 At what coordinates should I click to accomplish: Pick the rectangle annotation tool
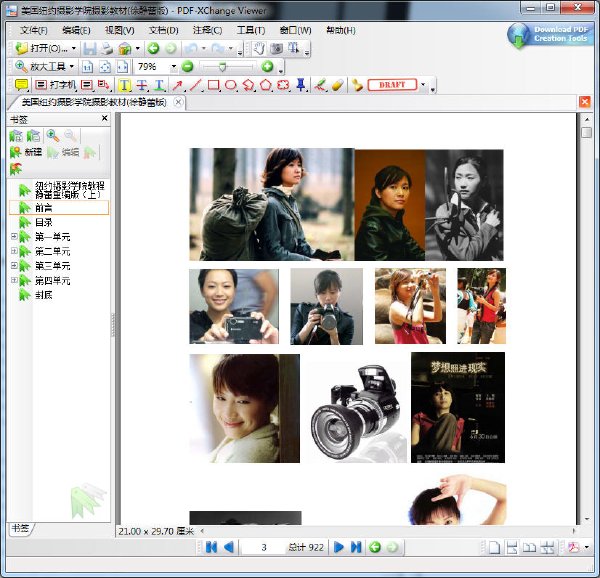pos(213,85)
